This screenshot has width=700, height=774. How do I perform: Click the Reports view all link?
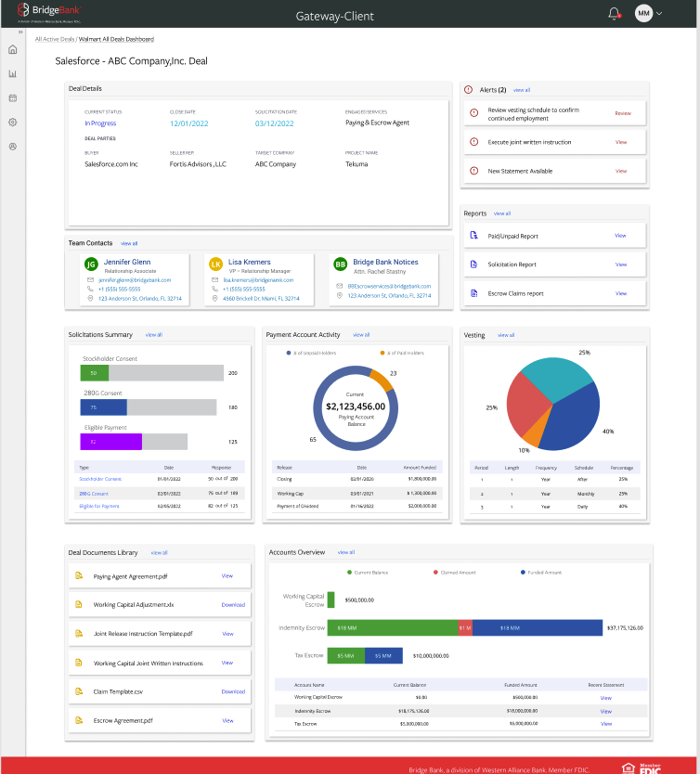[x=502, y=213]
